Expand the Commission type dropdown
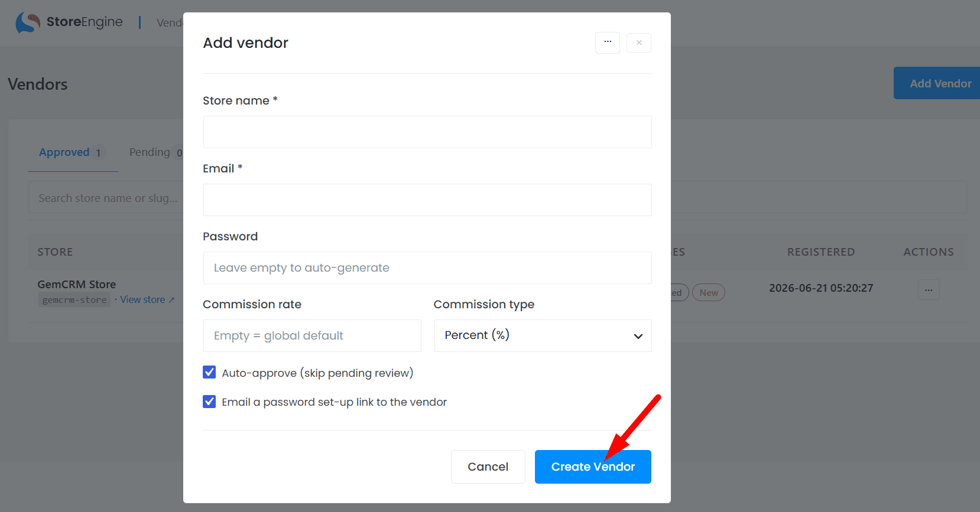The height and width of the screenshot is (512, 980). tap(543, 335)
